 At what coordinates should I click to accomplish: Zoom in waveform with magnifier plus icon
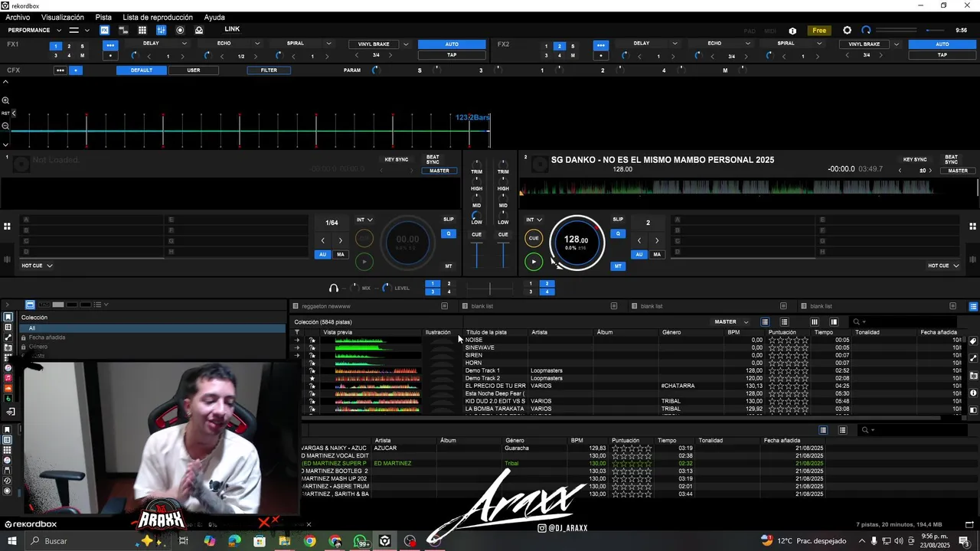pyautogui.click(x=5, y=101)
